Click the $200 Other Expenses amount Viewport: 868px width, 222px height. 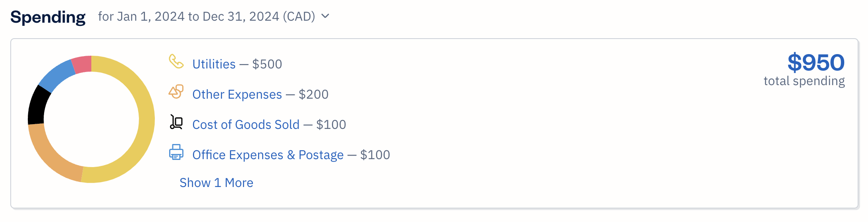click(x=314, y=94)
